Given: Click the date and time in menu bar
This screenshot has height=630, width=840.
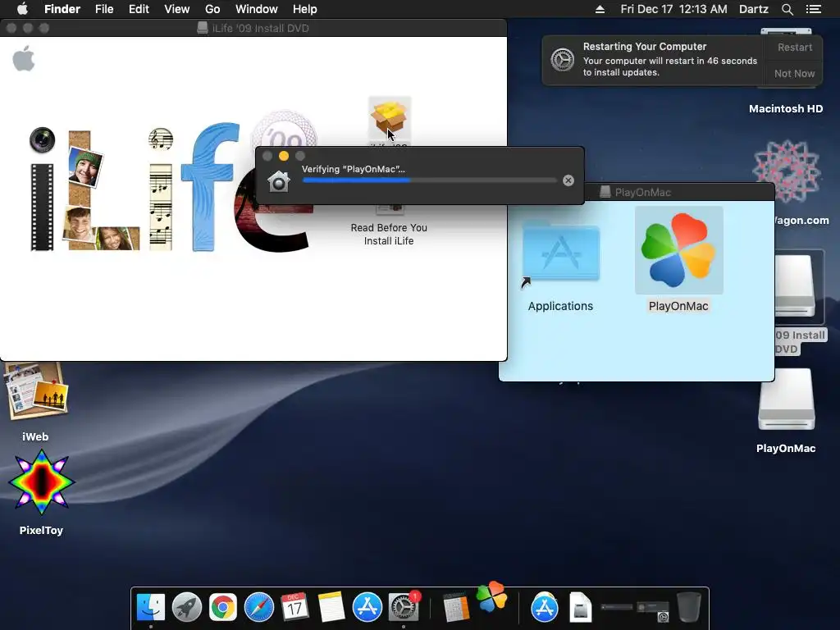Looking at the screenshot, I should click(674, 9).
